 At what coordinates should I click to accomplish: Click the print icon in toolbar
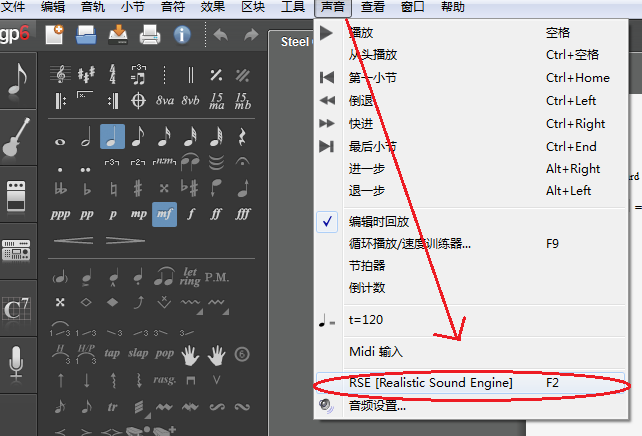click(x=150, y=36)
